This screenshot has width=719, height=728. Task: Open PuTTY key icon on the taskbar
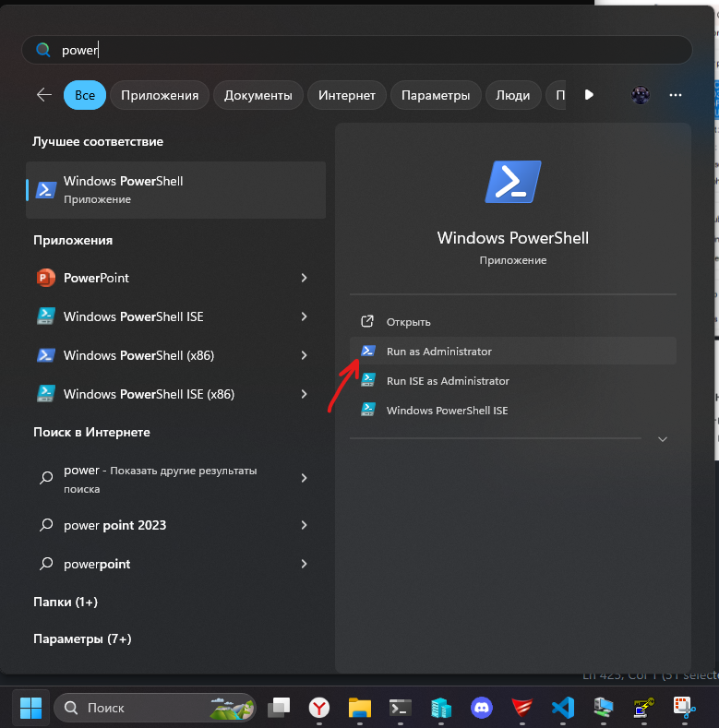coord(643,708)
